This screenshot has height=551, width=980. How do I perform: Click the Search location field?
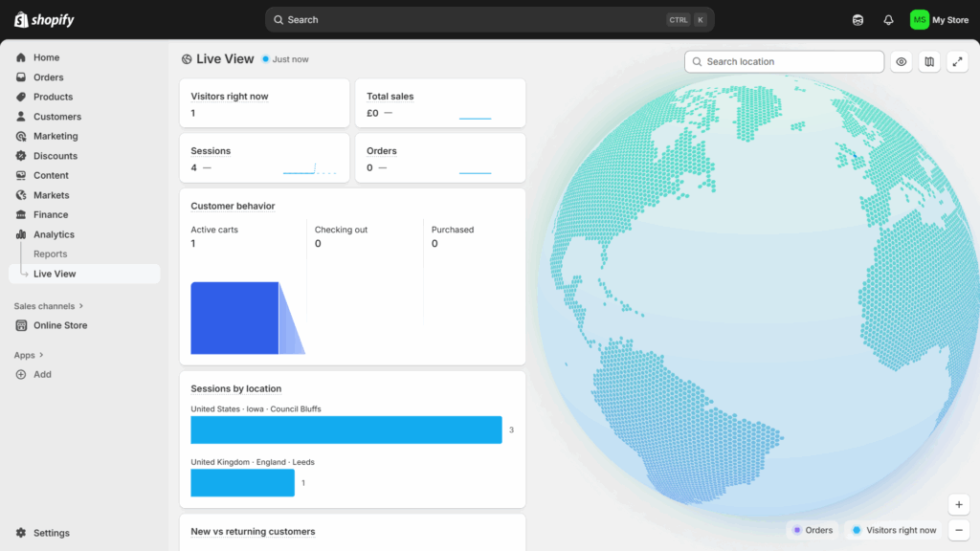click(x=785, y=62)
